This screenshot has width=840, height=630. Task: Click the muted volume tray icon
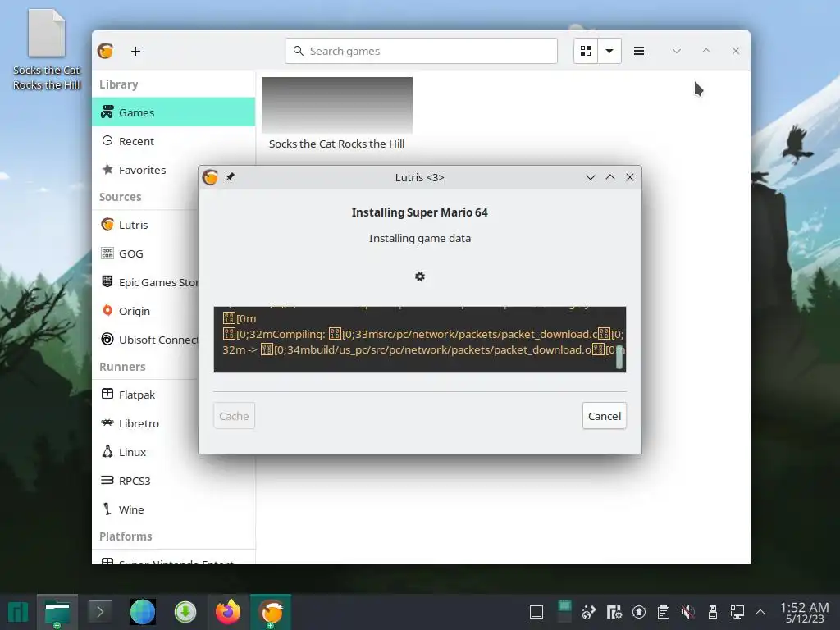pyautogui.click(x=688, y=612)
